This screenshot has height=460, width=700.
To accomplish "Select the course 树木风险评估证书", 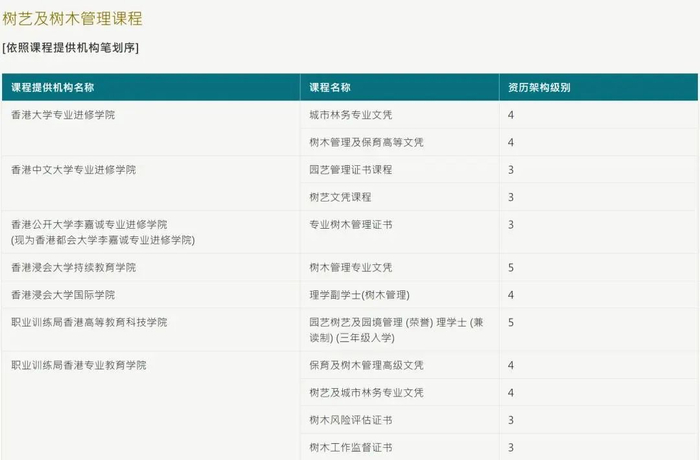I will point(350,420).
